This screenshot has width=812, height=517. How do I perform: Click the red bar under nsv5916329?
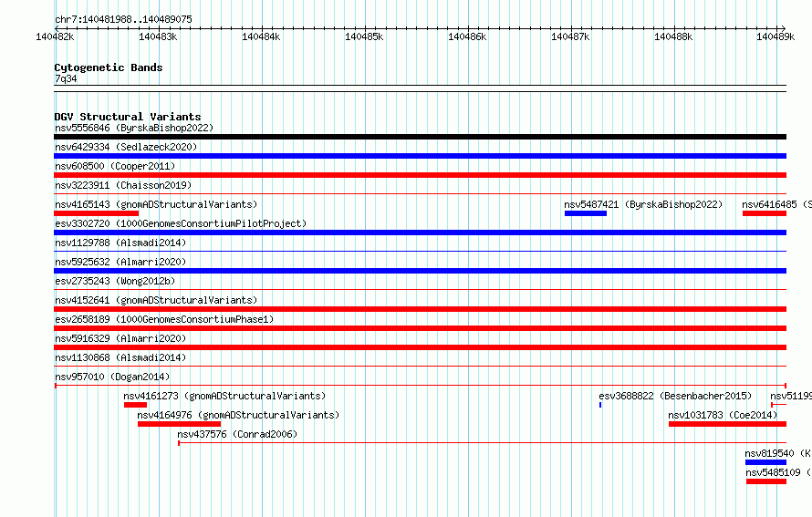pyautogui.click(x=420, y=347)
